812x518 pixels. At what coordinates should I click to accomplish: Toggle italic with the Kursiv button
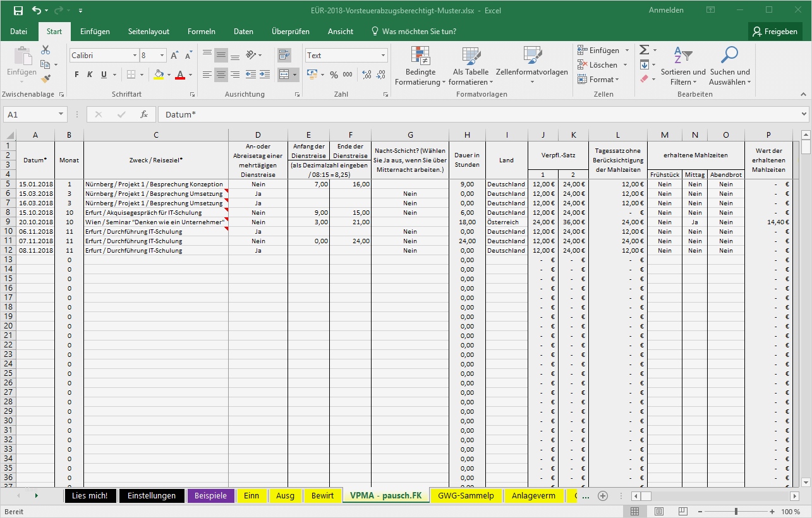pyautogui.click(x=88, y=75)
